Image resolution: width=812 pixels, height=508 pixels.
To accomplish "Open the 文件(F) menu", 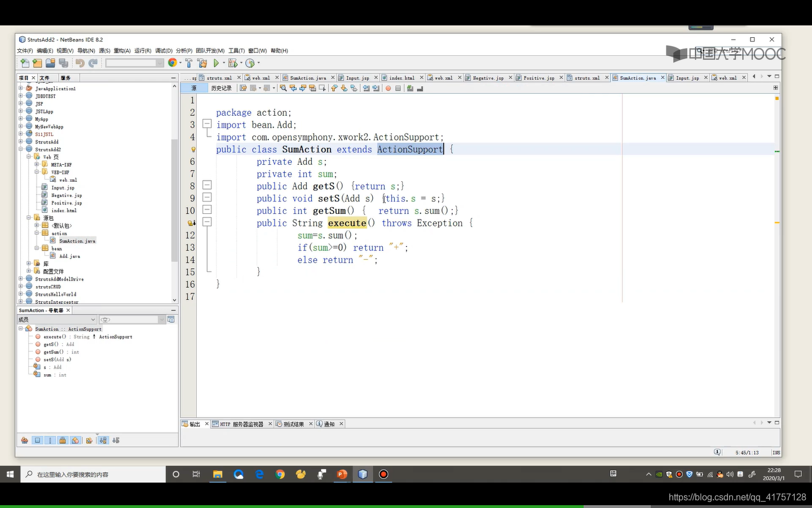I will 25,51.
